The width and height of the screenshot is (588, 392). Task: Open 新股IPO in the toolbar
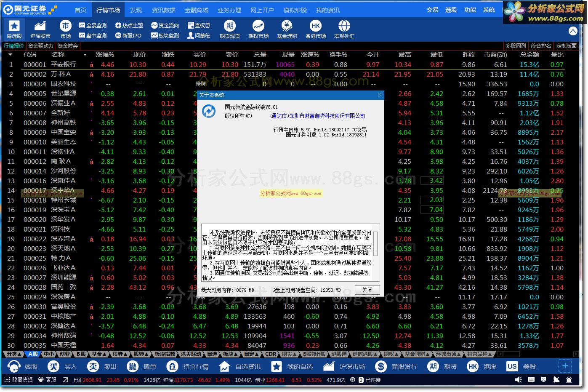(x=128, y=36)
